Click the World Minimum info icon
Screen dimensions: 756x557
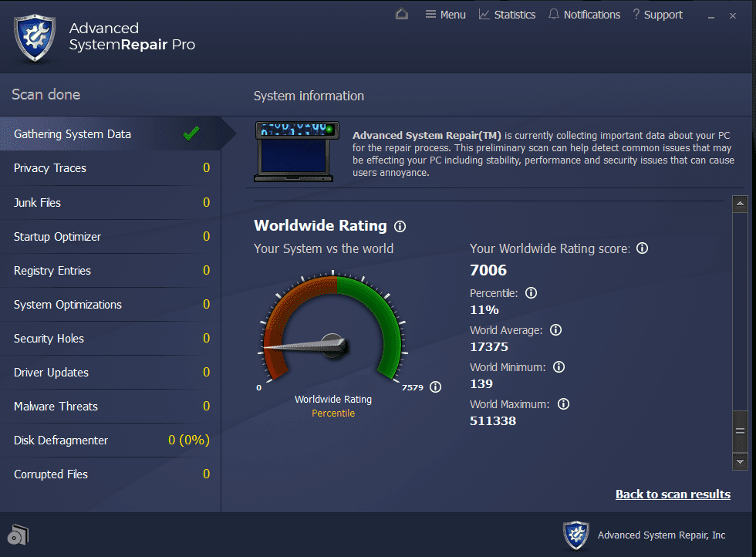pyautogui.click(x=559, y=367)
